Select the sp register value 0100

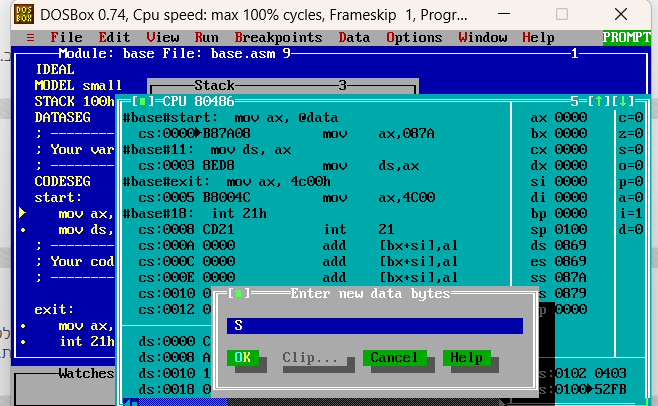571,229
